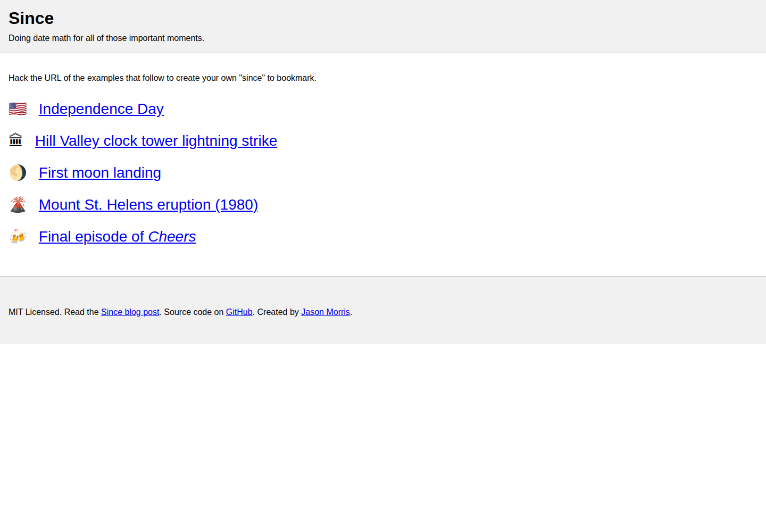Image resolution: width=766 pixels, height=532 pixels.
Task: Click the clinking beer mugs icon
Action: [18, 236]
